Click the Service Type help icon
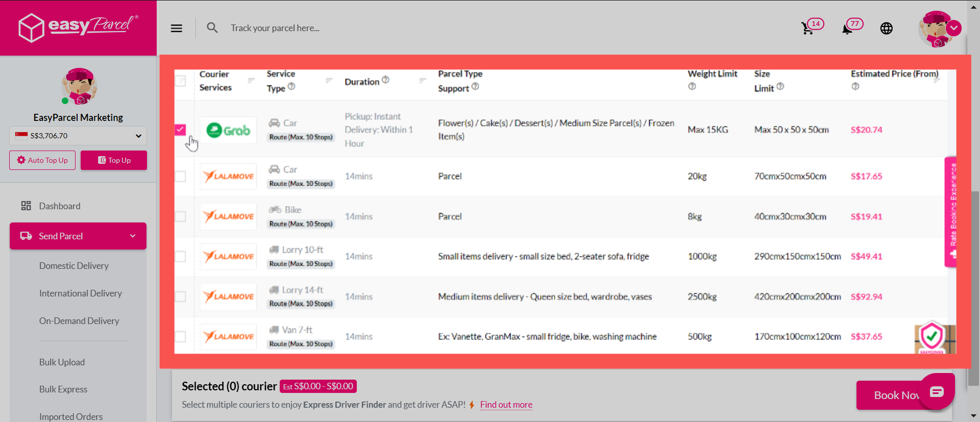The width and height of the screenshot is (980, 422). click(291, 86)
